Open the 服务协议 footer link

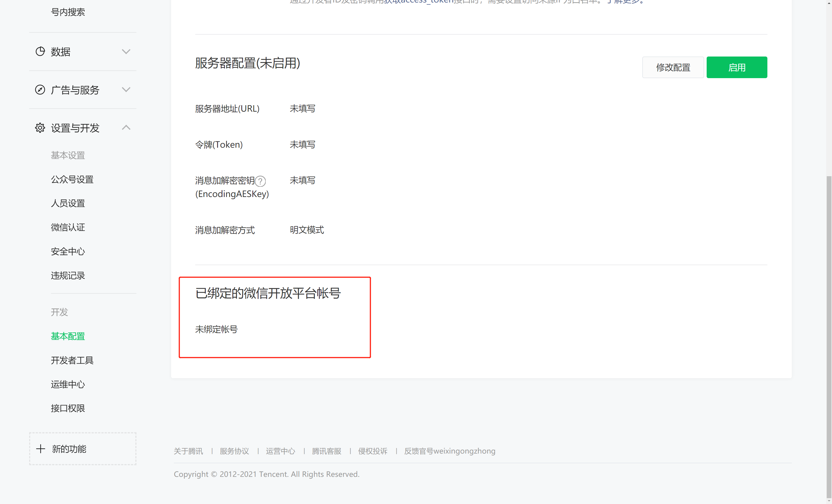(x=234, y=451)
